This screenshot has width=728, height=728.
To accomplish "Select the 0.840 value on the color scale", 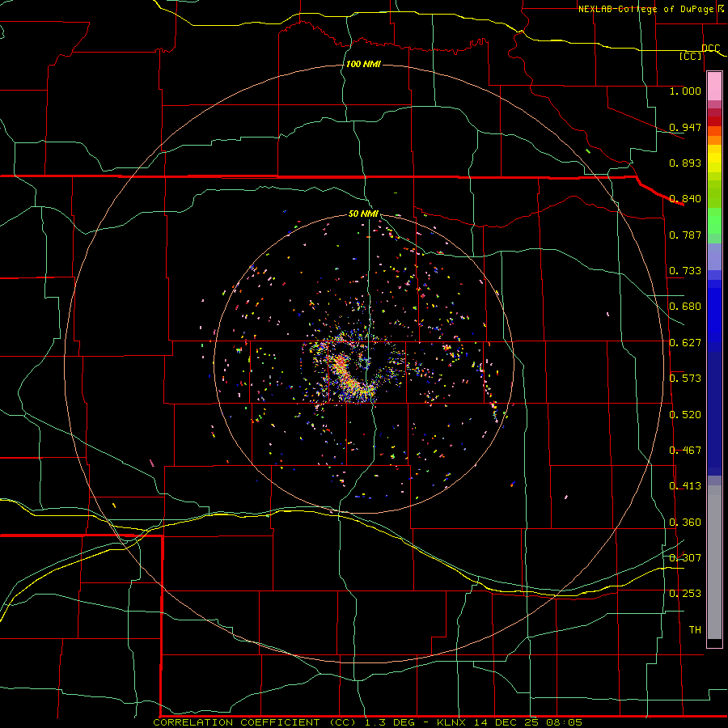I will (x=685, y=199).
